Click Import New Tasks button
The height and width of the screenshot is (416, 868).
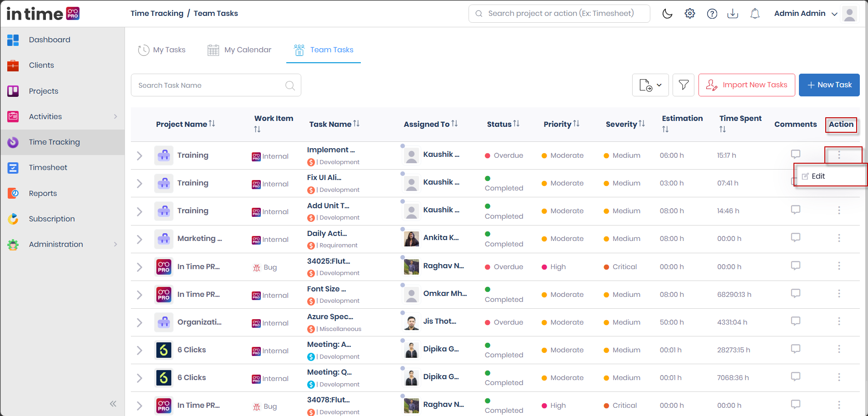tap(747, 85)
